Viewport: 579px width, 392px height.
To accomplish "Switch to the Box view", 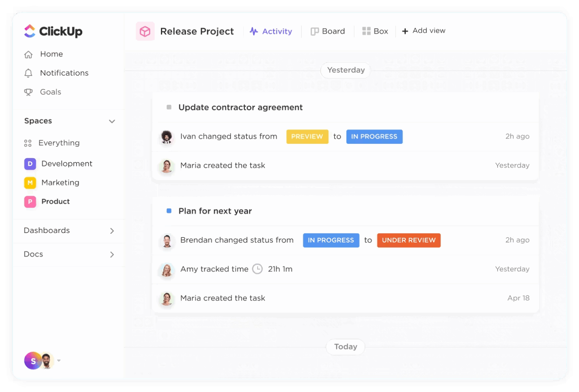I will coord(375,31).
